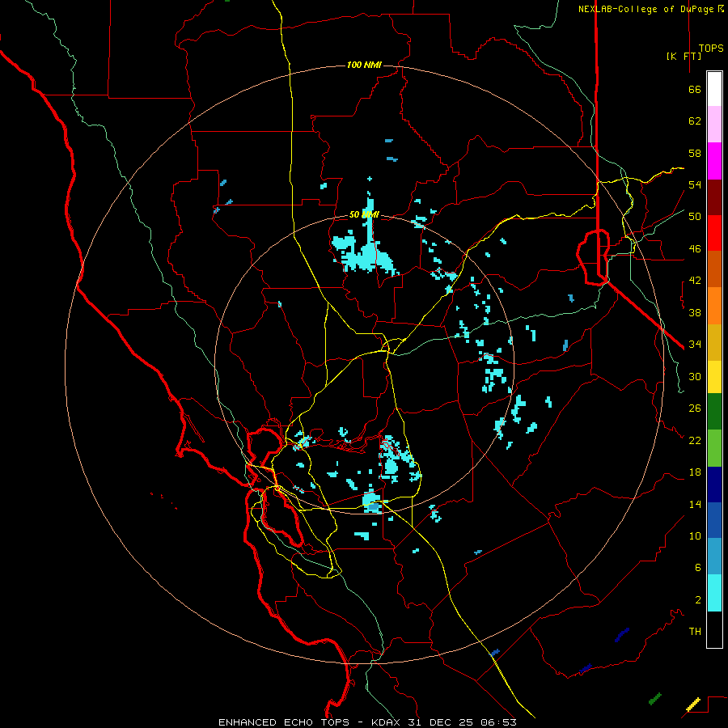
Task: Click the "38" legend value
Action: click(x=695, y=312)
